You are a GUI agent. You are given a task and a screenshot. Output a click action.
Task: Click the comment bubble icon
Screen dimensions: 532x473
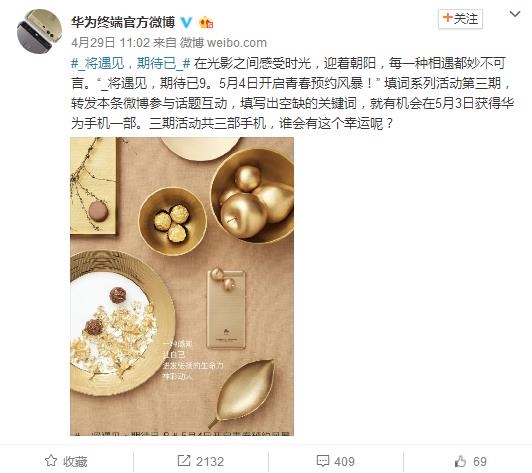coord(322,461)
